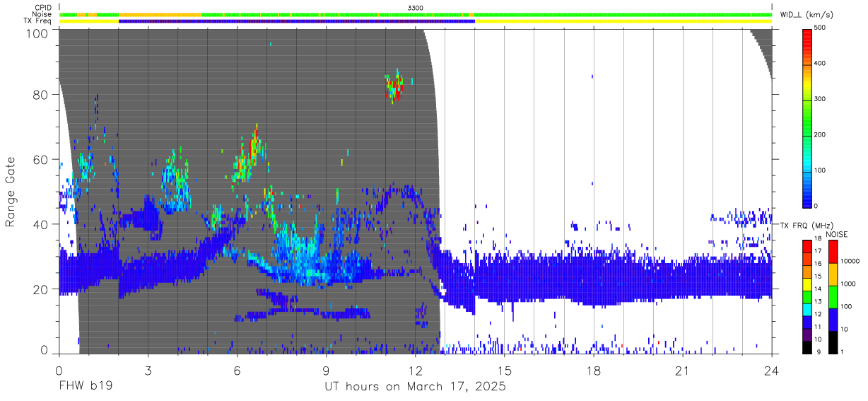Click the cyan segment of TX FRQ colorbar
868x401 pixels.
[808, 309]
